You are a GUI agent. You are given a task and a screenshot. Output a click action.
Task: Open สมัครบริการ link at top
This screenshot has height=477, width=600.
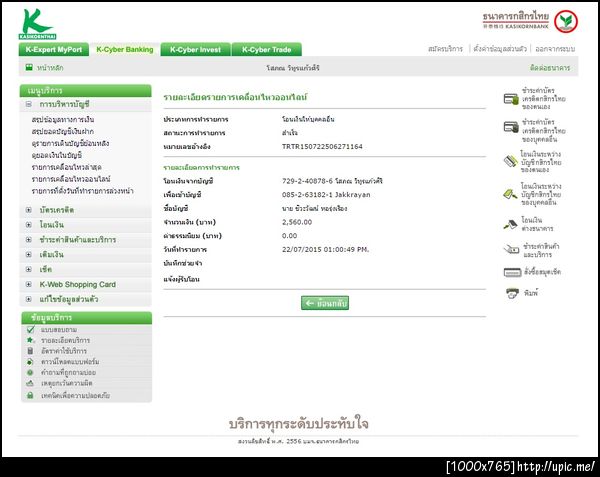(445, 49)
